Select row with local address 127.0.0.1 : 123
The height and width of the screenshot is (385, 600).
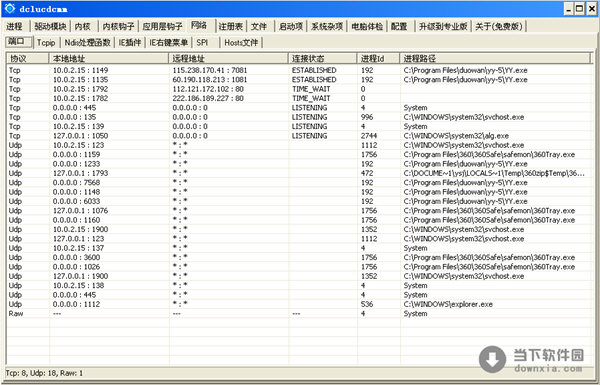point(300,239)
